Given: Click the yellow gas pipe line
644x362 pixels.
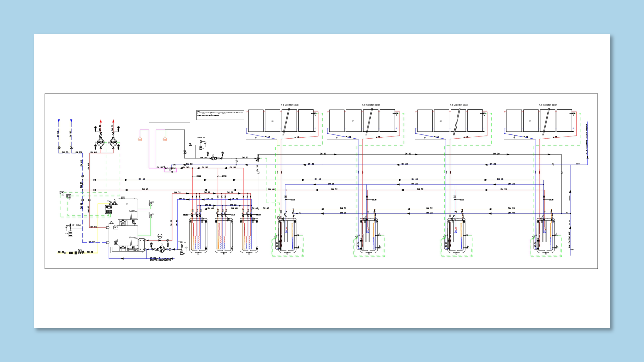Looking at the screenshot, I should pos(98,228).
